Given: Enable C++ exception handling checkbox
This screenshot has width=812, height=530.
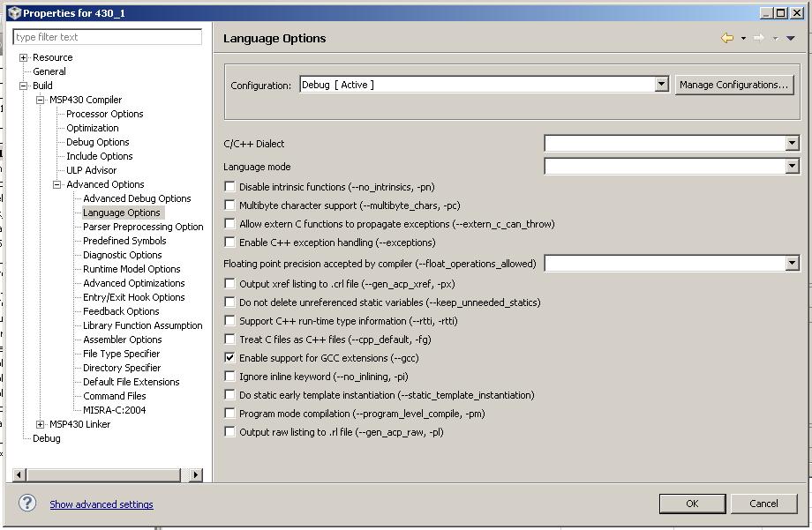Looking at the screenshot, I should [x=229, y=243].
